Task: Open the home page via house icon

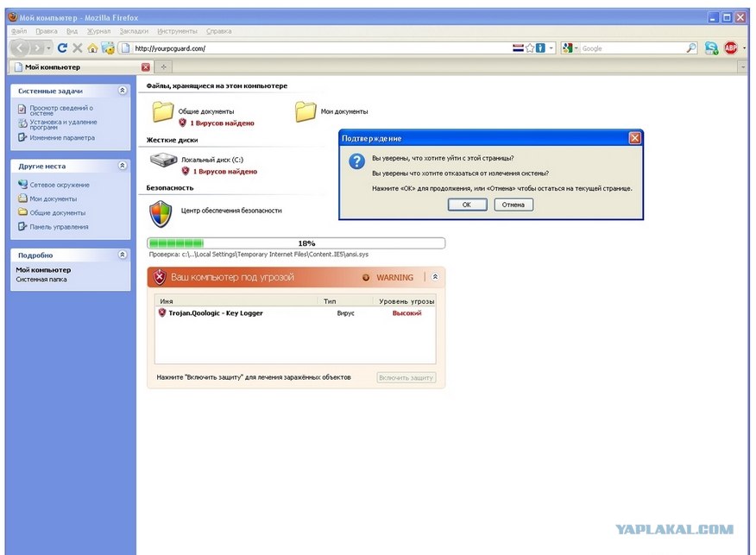Action: point(92,48)
